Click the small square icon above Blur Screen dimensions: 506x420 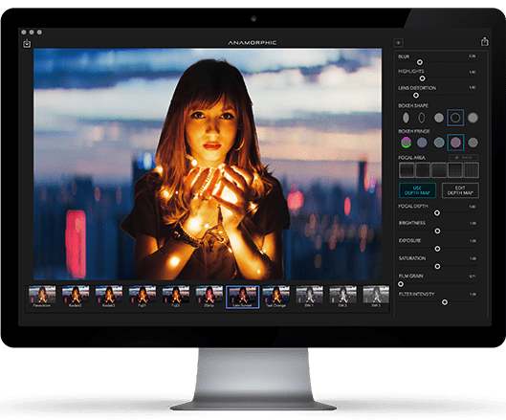pos(399,43)
